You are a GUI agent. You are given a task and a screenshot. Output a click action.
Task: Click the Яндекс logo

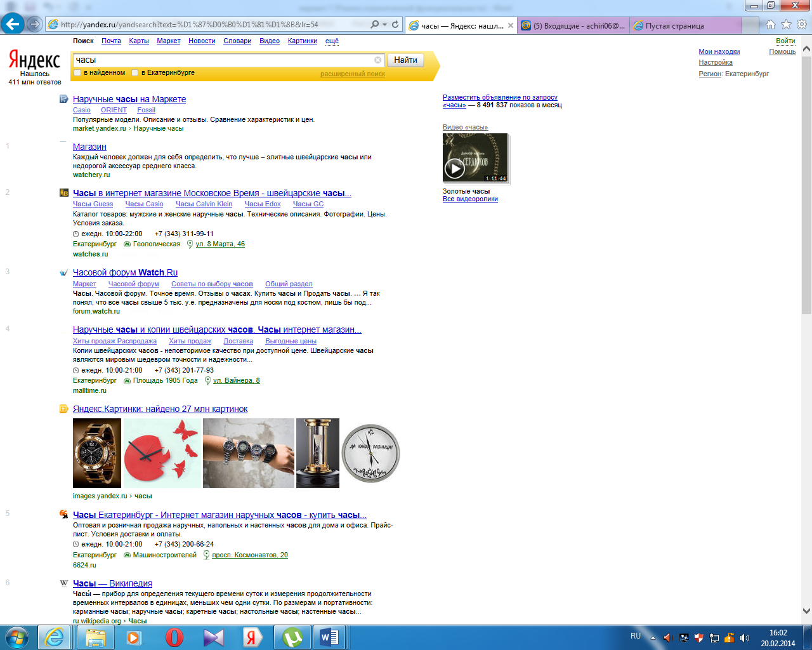[34, 60]
